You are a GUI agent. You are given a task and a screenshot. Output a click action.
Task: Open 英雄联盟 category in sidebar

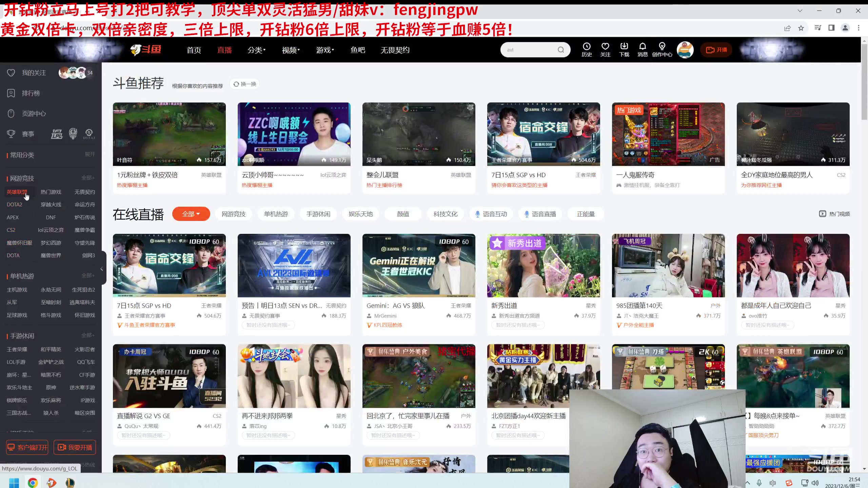17,192
